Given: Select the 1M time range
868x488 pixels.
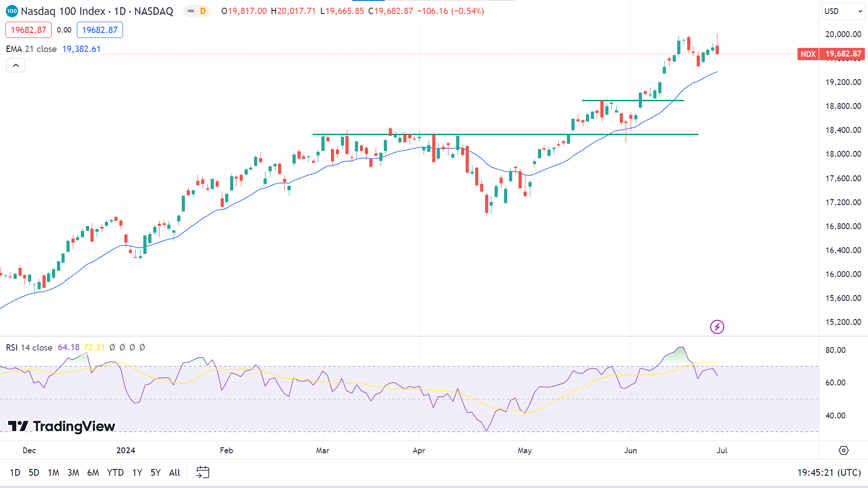Looking at the screenshot, I should coord(53,473).
